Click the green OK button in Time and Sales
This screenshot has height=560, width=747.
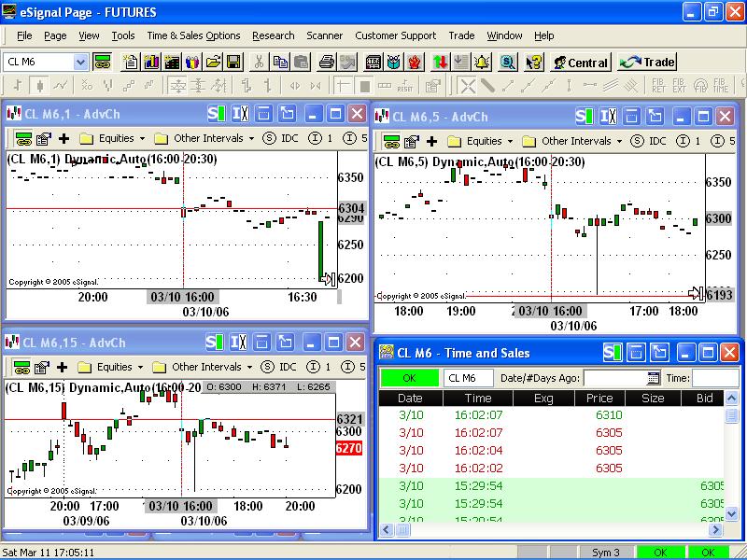tap(409, 378)
